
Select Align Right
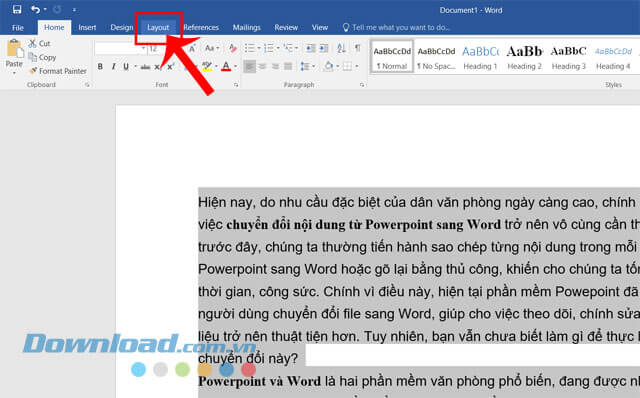pos(276,66)
